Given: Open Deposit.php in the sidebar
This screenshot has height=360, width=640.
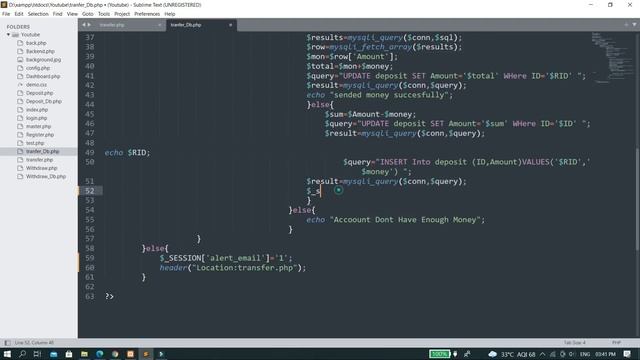Looking at the screenshot, I should pyautogui.click(x=40, y=93).
